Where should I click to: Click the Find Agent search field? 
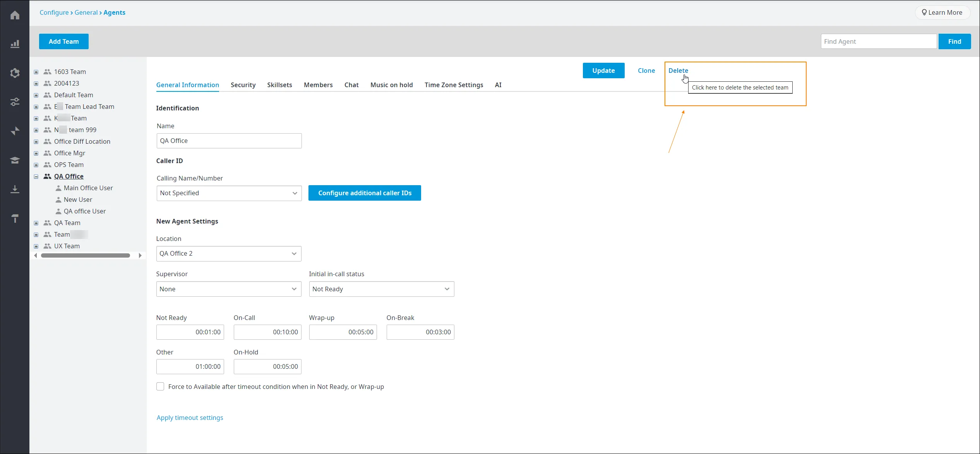pos(879,41)
